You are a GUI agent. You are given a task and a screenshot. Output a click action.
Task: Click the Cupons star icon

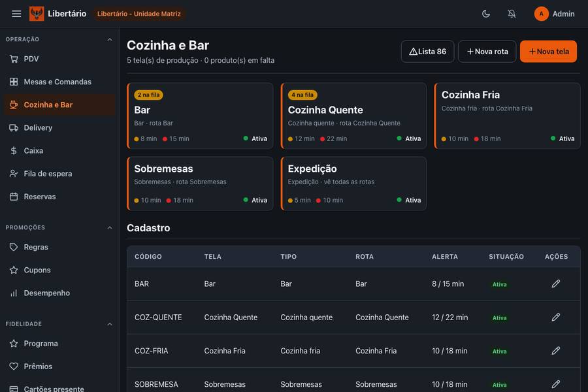coord(14,270)
